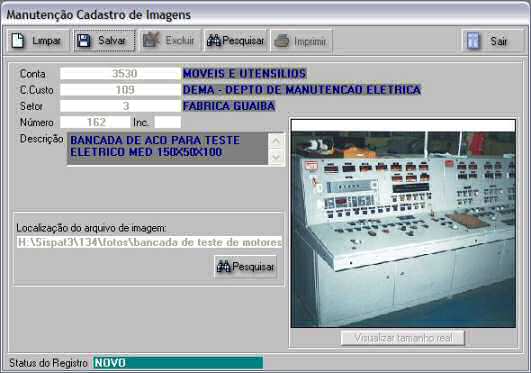Focus the C.Custo field showing 109

(x=121, y=90)
